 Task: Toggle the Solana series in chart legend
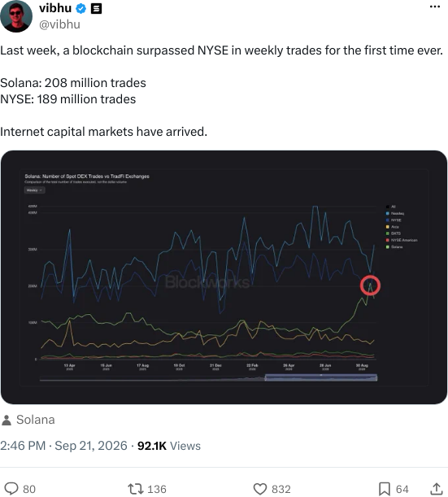(394, 246)
